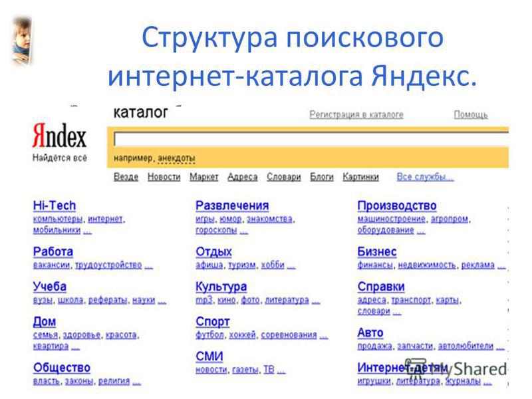This screenshot has height=399, width=532.
Task: Open the религия subcategory
Action: point(114,381)
